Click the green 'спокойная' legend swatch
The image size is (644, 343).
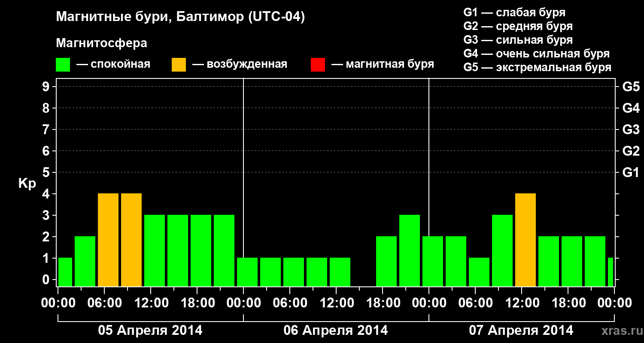click(x=63, y=65)
